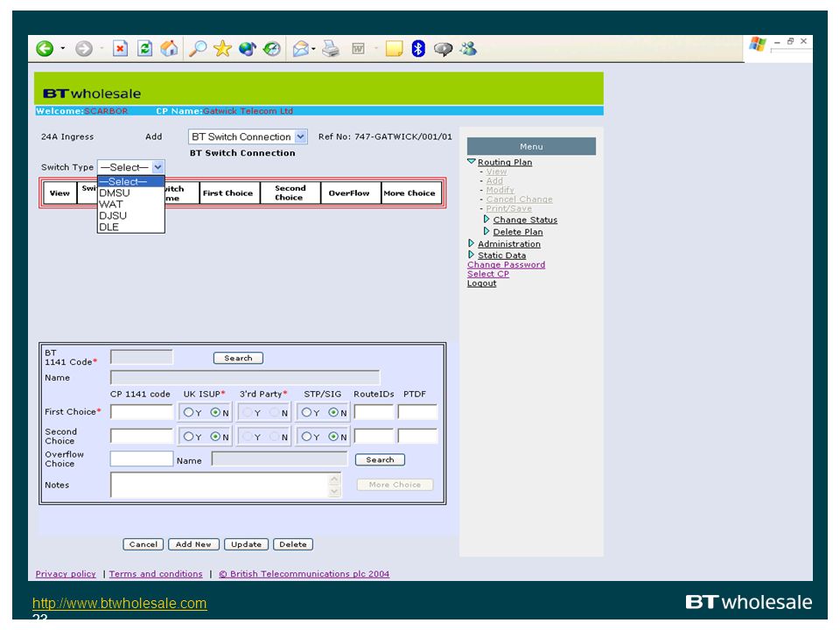This screenshot has width=840, height=630.
Task: Open the http://www.btwholesale.com link
Action: click(x=120, y=603)
